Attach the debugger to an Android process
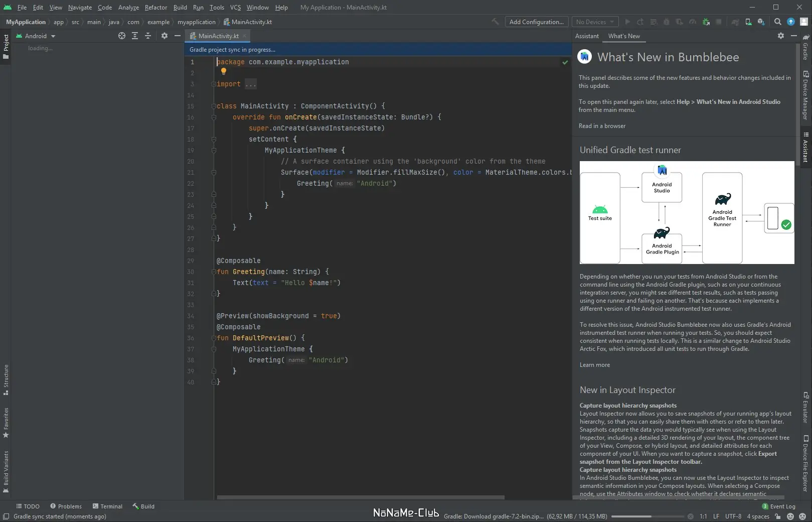This screenshot has height=522, width=812. click(706, 22)
